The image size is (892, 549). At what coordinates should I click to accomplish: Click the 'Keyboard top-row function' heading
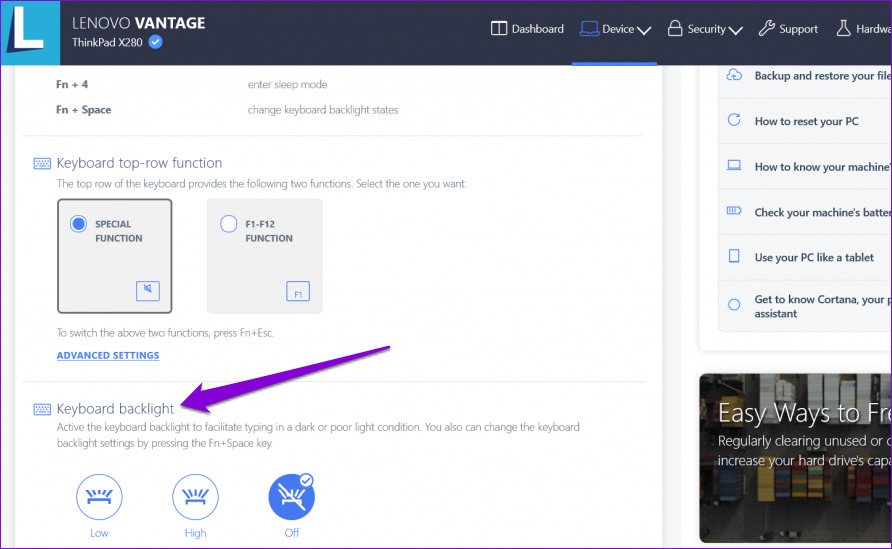click(139, 163)
